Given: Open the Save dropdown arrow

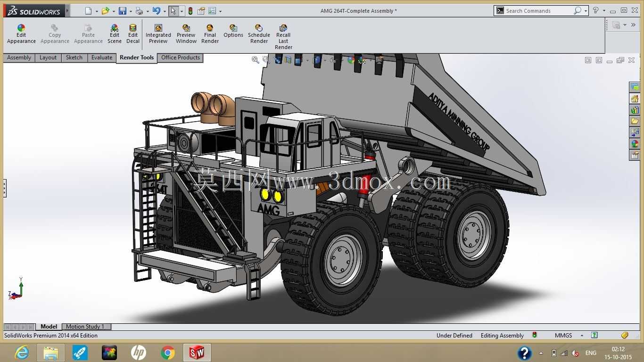Looking at the screenshot, I should [130, 11].
